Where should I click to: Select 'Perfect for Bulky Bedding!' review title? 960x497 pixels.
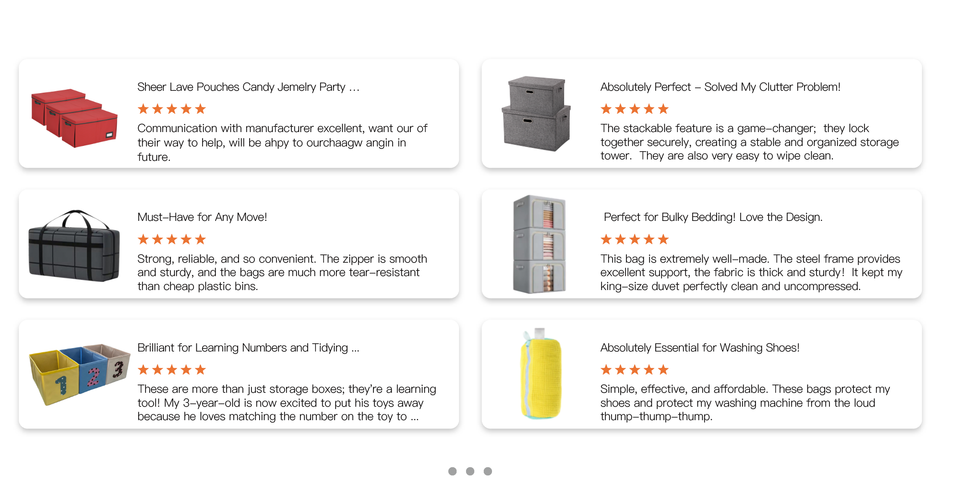713,217
